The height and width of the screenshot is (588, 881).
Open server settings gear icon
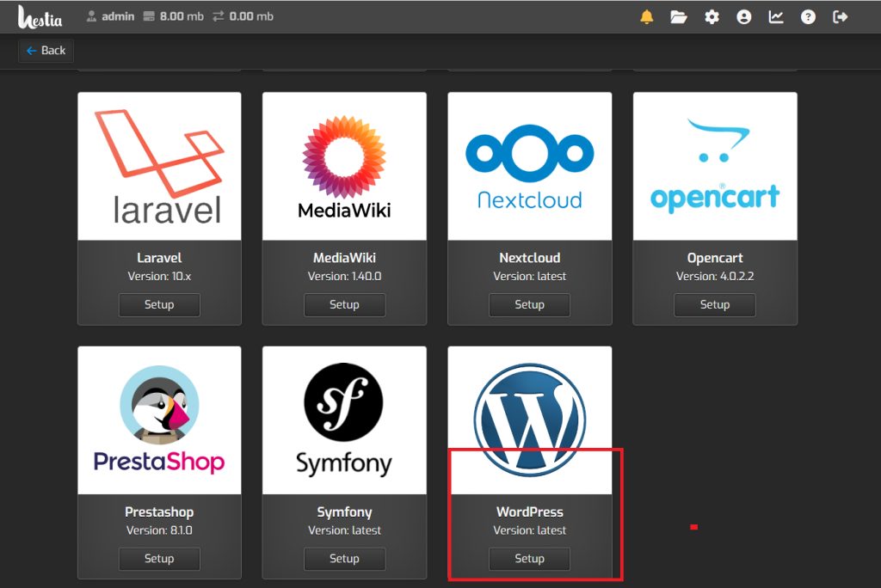point(712,17)
